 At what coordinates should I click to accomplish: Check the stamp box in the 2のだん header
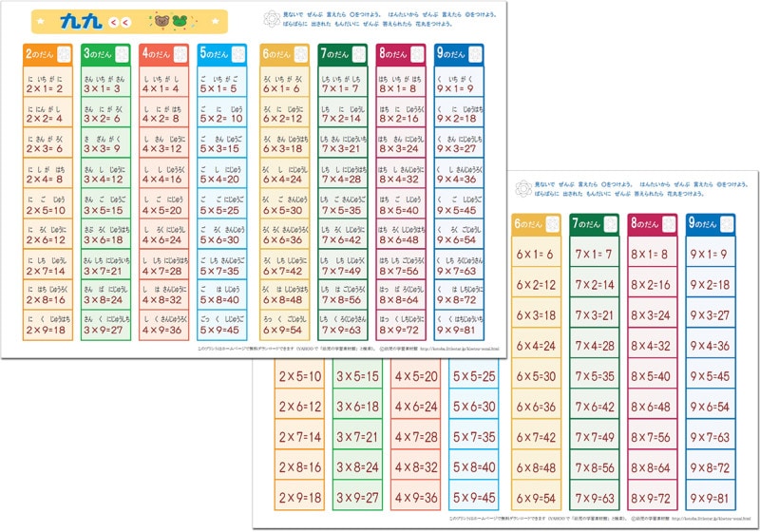point(64,54)
